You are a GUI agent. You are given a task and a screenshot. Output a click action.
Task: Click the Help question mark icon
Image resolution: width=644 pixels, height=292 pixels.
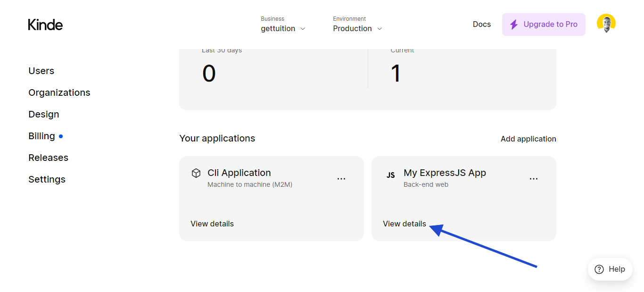tap(599, 269)
